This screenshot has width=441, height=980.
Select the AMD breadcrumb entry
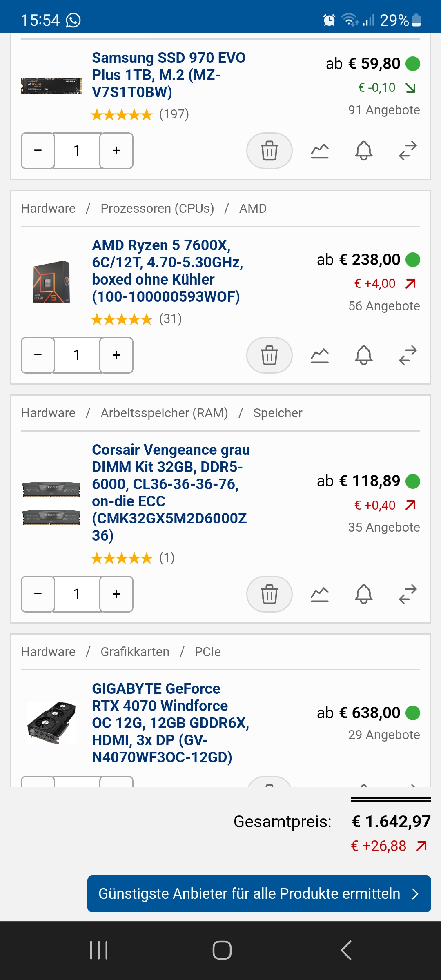point(252,208)
